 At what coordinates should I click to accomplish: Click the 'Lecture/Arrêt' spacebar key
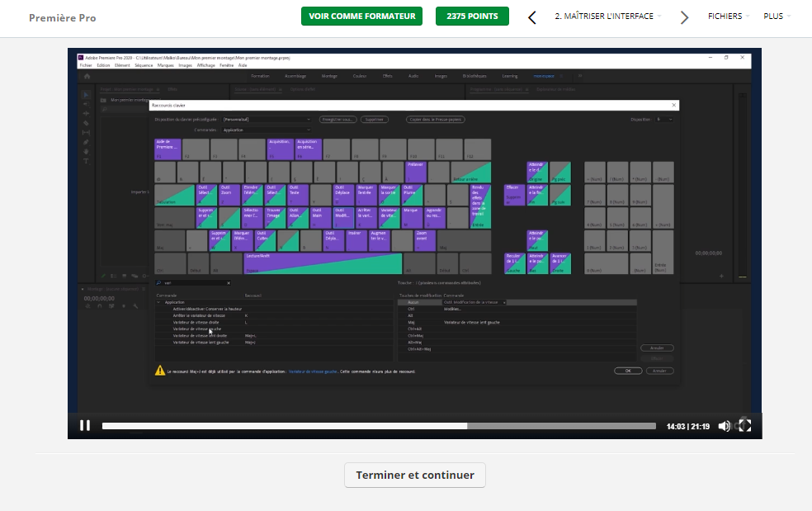pos(323,264)
